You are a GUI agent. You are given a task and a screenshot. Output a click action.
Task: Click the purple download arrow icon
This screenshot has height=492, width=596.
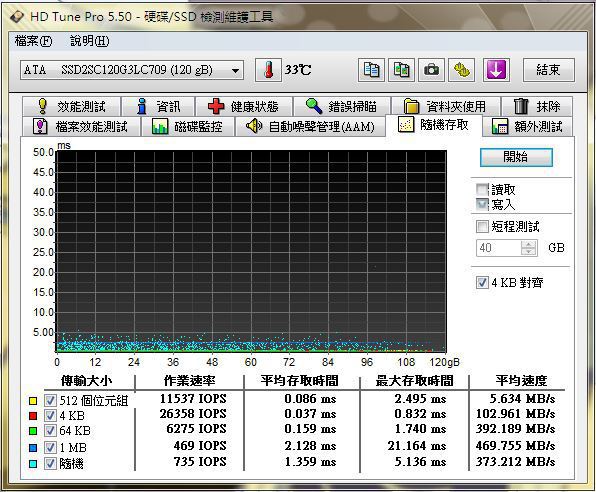[x=496, y=70]
